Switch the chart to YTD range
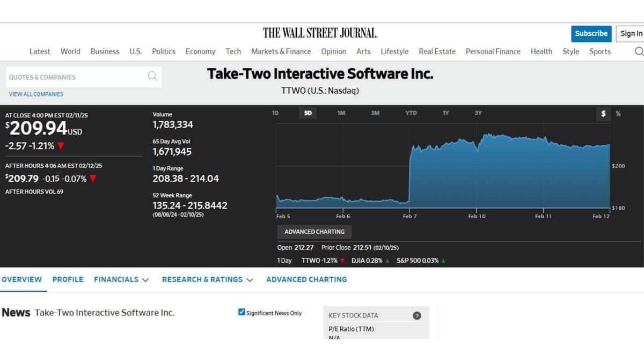Screen dimensions: 644x362 411,113
